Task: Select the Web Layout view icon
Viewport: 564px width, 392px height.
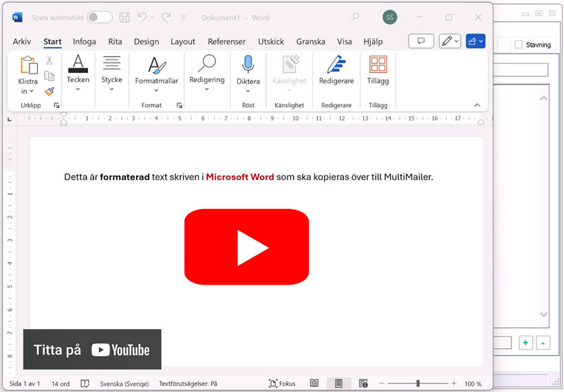Action: (x=363, y=383)
